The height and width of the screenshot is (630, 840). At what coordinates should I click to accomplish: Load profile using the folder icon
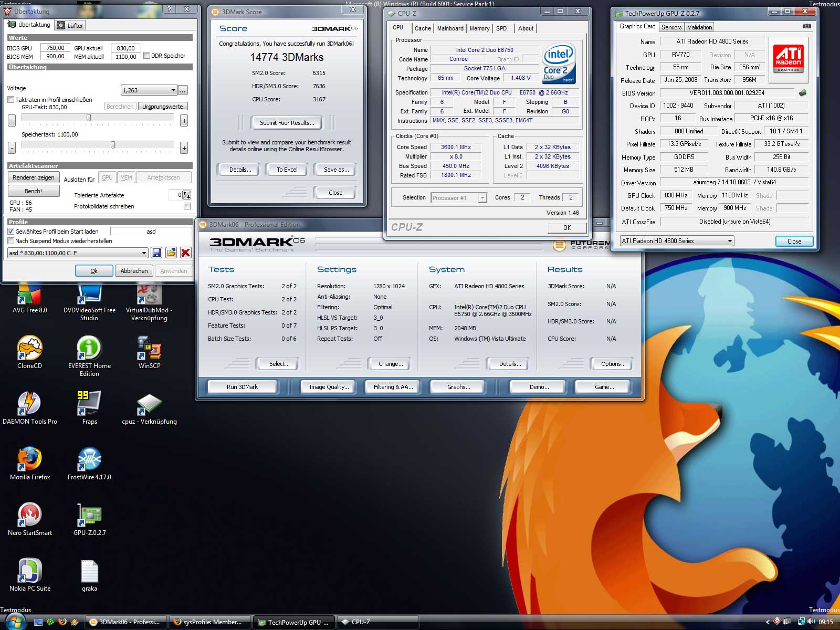(x=171, y=253)
